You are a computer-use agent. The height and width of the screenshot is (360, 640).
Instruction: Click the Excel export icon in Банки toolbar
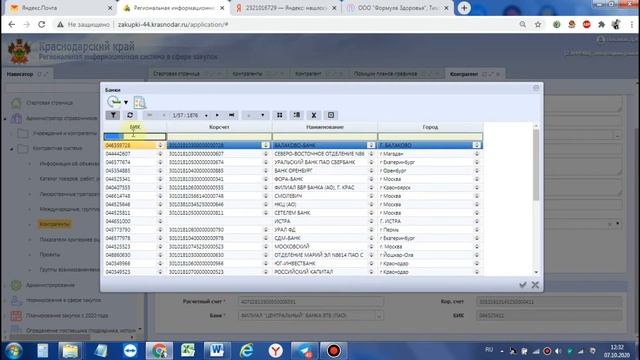pos(313,115)
